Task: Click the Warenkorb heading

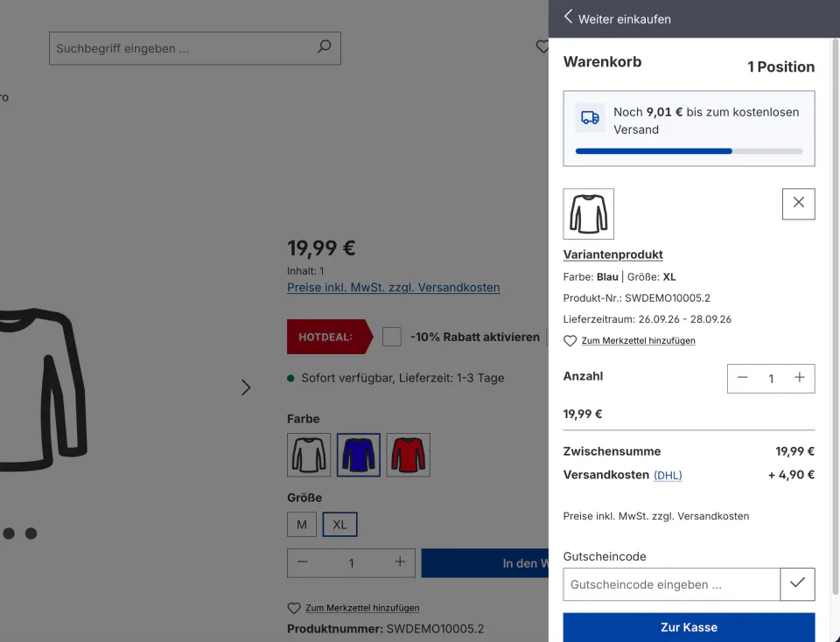Action: pos(602,62)
